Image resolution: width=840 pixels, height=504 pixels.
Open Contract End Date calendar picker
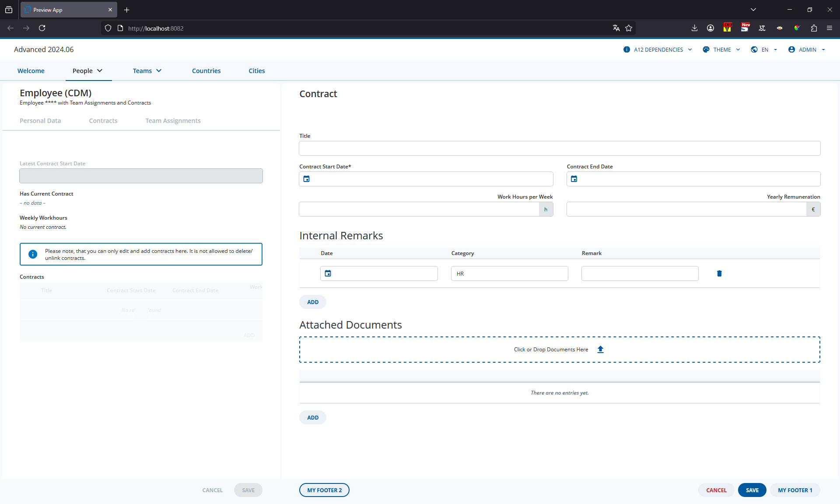[x=574, y=179]
